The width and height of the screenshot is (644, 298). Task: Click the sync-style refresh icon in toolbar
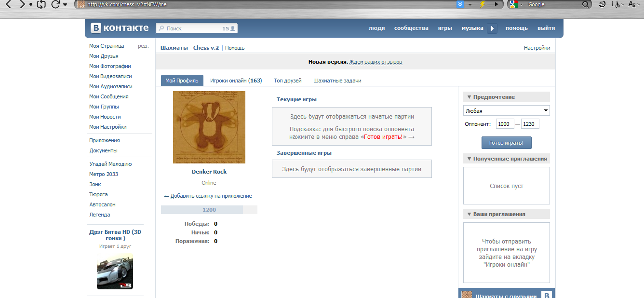40,4
